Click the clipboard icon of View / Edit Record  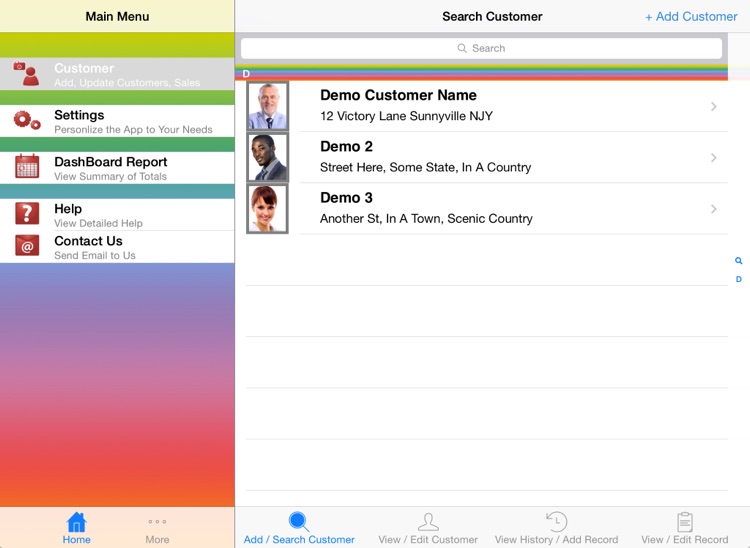click(x=685, y=522)
